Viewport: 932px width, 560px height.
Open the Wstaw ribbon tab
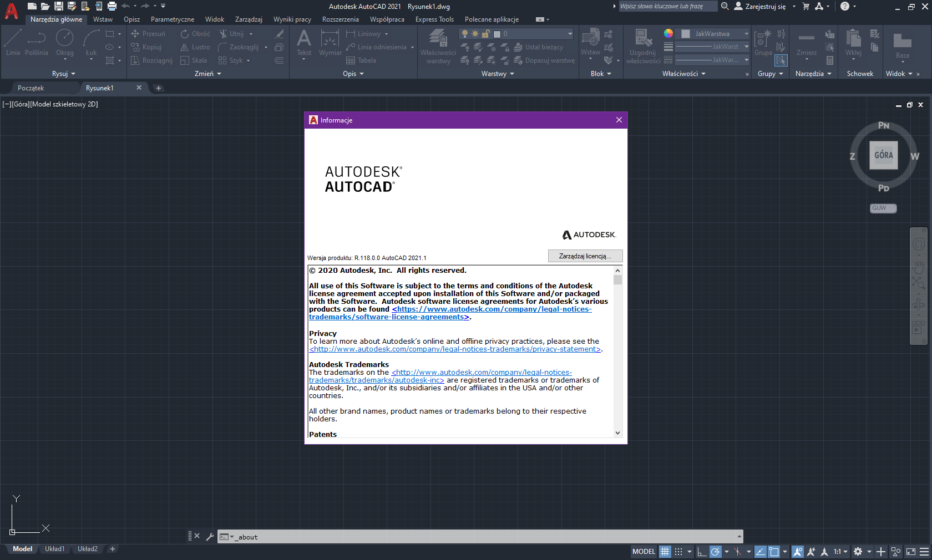click(103, 19)
